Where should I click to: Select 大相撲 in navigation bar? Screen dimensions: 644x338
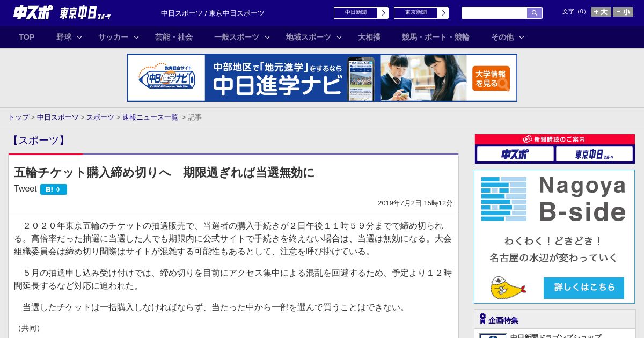pos(369,37)
